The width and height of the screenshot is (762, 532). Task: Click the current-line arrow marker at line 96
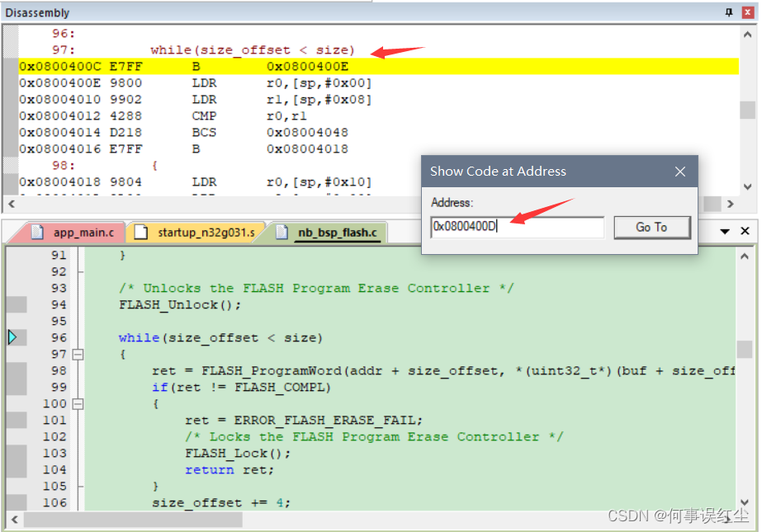(x=12, y=337)
